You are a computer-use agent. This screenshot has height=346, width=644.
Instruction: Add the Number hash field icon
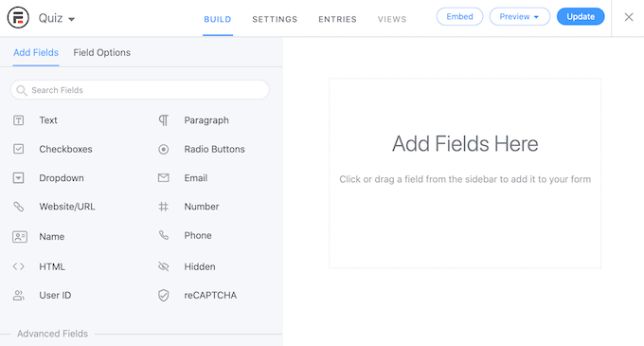164,207
